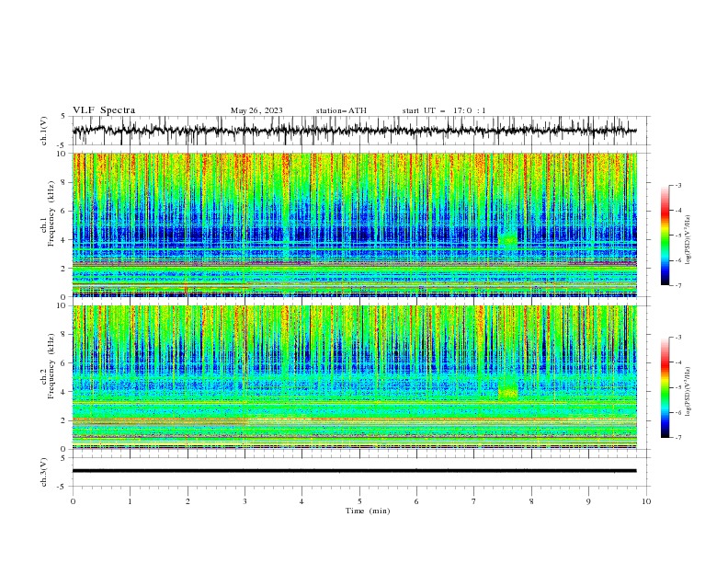Click time axis tick label "7"
The image size is (728, 563).
coord(474,501)
